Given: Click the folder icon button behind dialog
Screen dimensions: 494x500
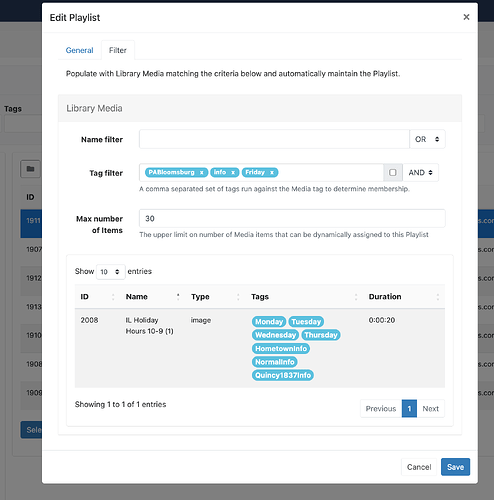Looking at the screenshot, I should pyautogui.click(x=30, y=169).
